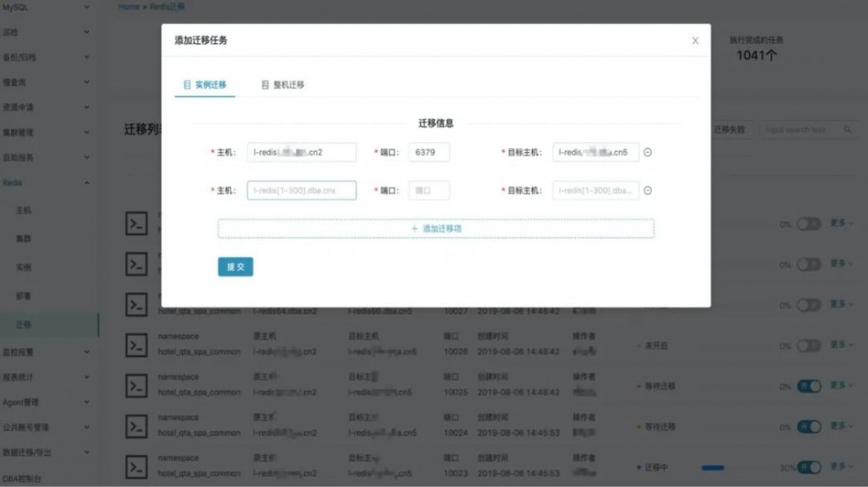
Task: Expand the MySQL sidebar section
Action: 47,7
